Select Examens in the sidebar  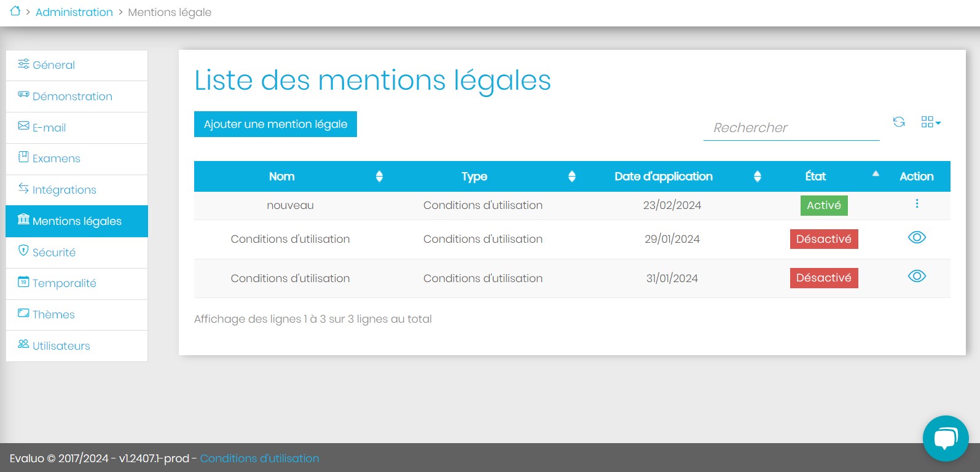pyautogui.click(x=56, y=159)
